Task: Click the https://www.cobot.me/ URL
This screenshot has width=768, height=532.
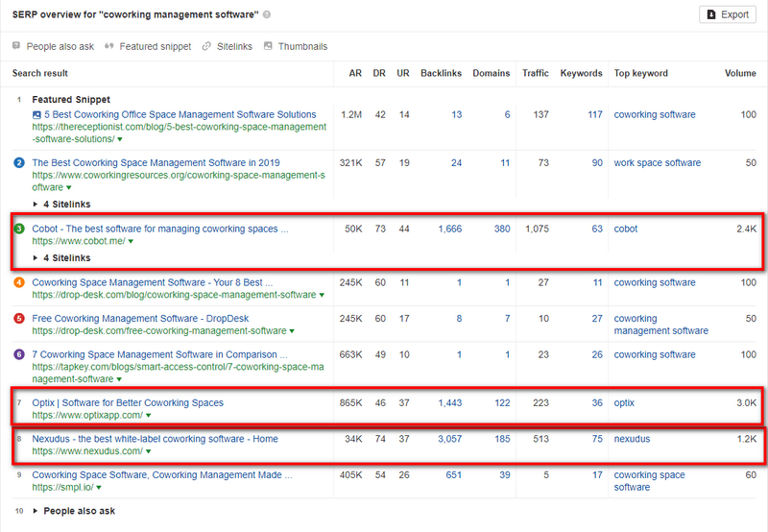Action: pos(79,241)
